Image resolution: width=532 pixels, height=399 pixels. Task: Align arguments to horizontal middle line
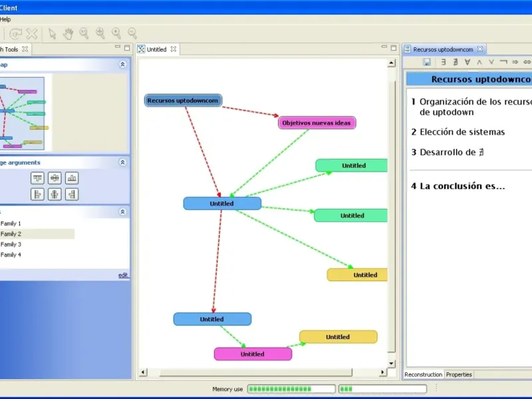tap(55, 178)
